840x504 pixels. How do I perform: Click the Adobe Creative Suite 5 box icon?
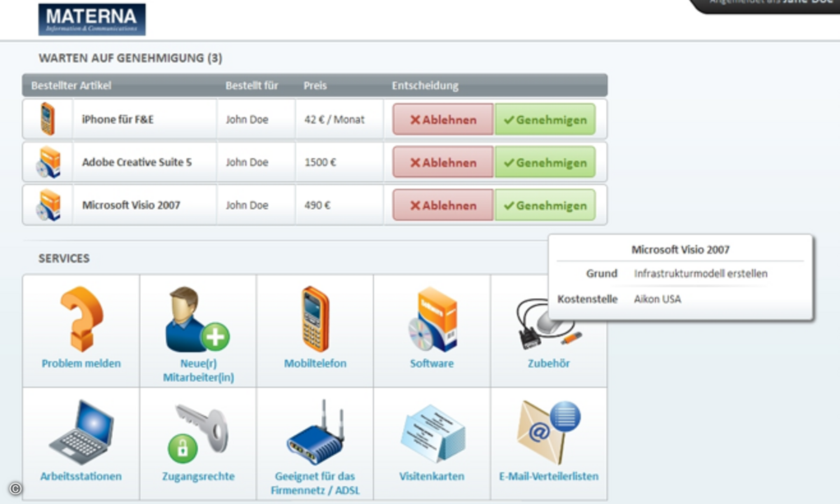pos(48,162)
